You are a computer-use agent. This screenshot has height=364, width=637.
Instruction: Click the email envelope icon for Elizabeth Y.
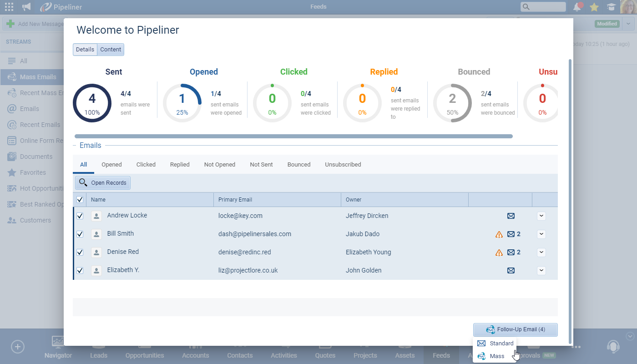511,270
